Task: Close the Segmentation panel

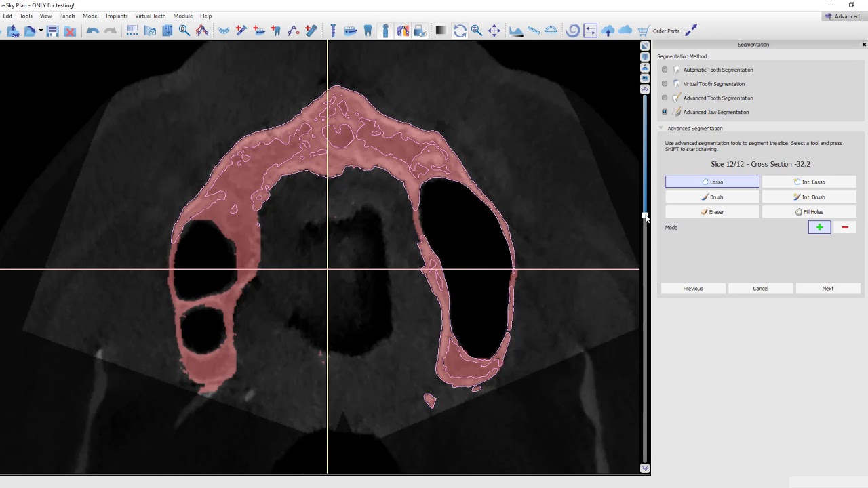Action: pyautogui.click(x=864, y=45)
